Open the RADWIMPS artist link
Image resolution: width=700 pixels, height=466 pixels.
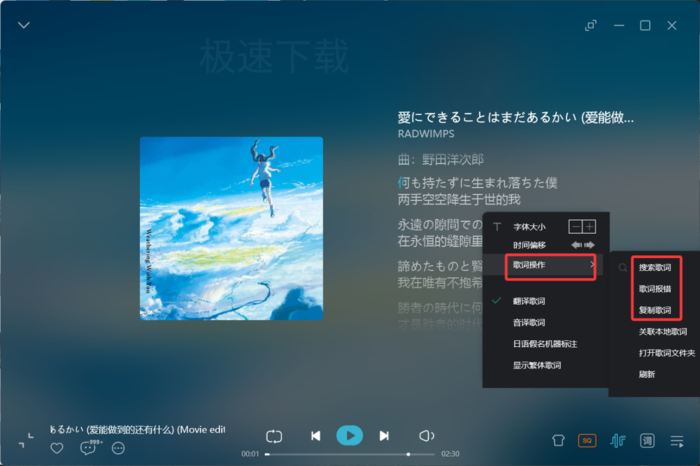click(426, 134)
